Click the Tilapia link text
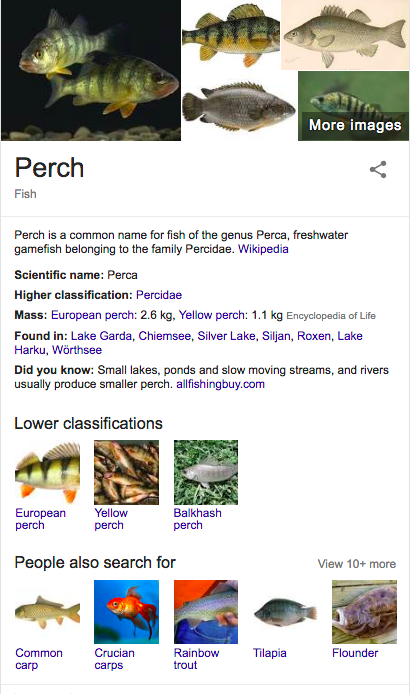Viewport: 410px width, 694px height. coord(270,653)
